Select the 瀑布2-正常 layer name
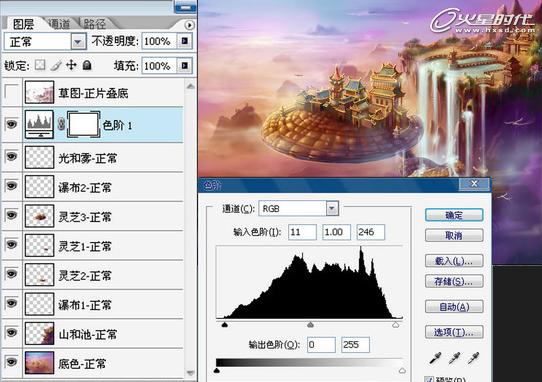 pyautogui.click(x=85, y=188)
